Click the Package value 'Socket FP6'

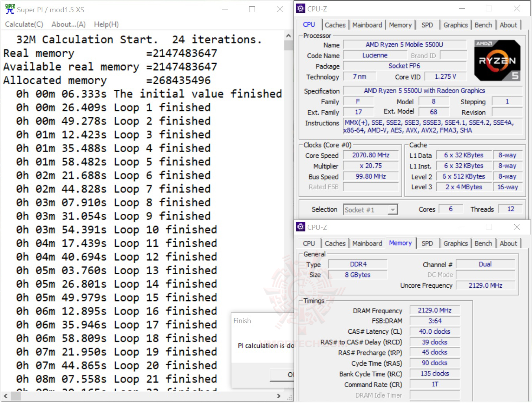pos(405,66)
